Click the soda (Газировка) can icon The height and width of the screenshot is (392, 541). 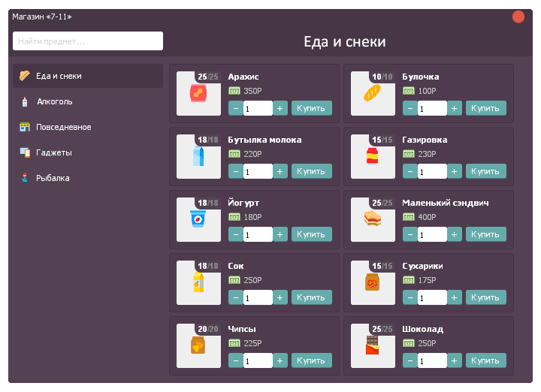(373, 157)
